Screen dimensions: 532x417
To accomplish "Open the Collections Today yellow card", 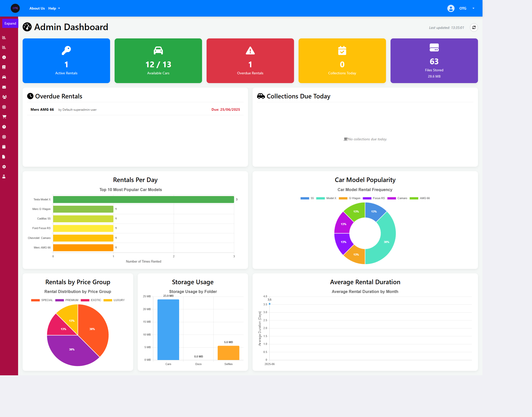I will click(x=342, y=61).
